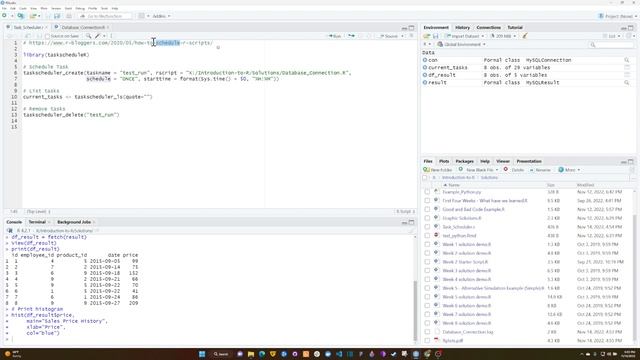Screen dimensions: 640x360
Task: Check the box for test_python.Rmd
Action: (427, 236)
